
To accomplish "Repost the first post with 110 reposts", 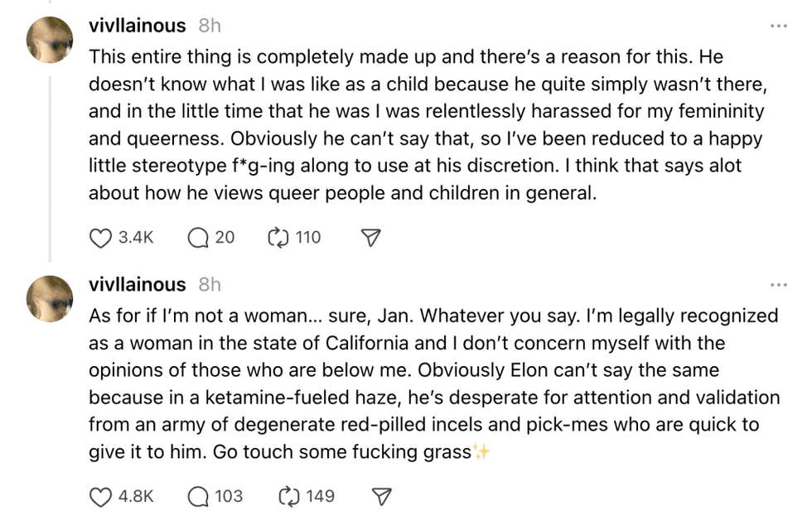I will [x=277, y=238].
